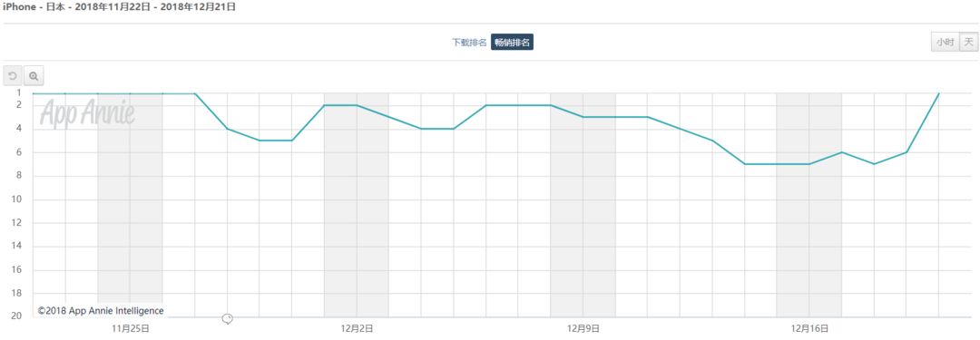Toggle granularity to 天
The width and height of the screenshot is (980, 340).
click(968, 43)
